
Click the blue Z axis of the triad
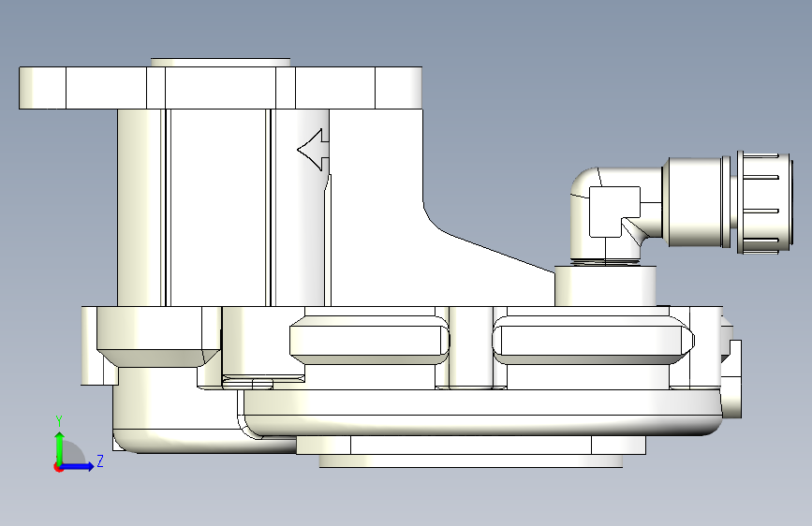(x=77, y=466)
